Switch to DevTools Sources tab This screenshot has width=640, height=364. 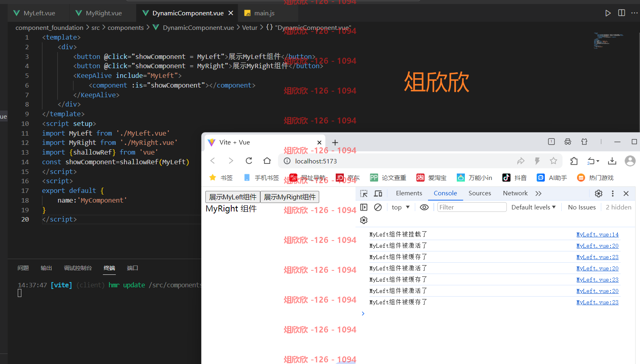pos(480,193)
